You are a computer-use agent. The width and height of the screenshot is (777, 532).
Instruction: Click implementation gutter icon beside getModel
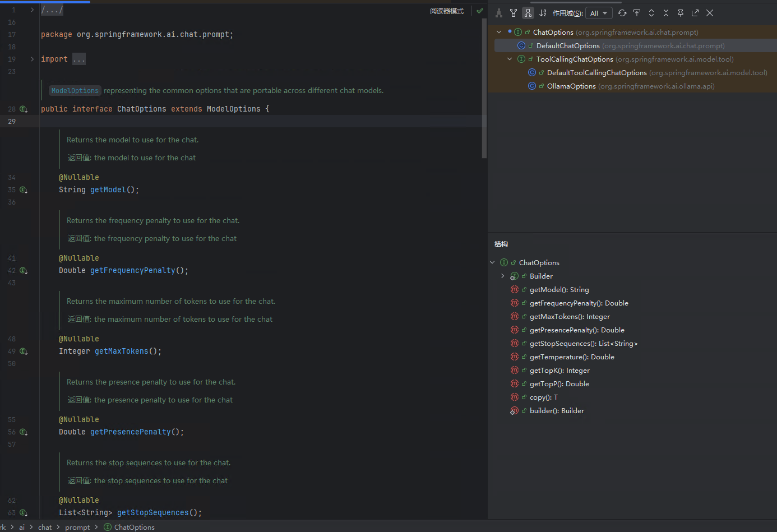pos(24,190)
